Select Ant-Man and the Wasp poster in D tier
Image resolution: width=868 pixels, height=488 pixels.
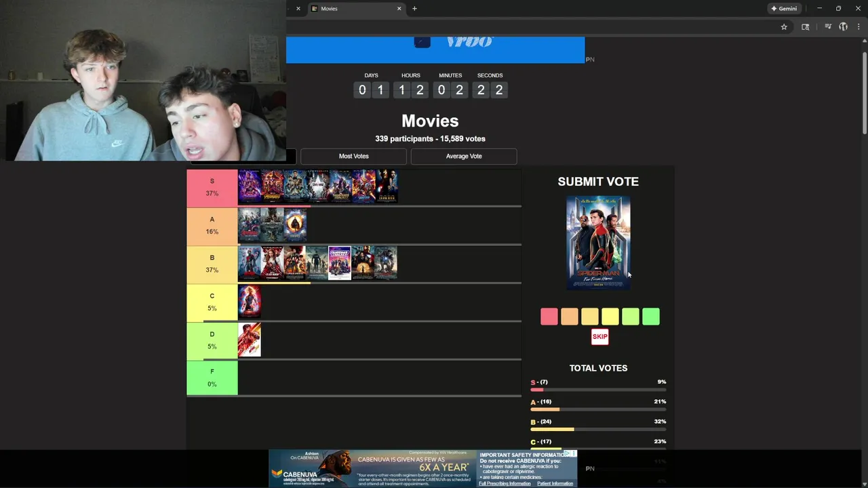pyautogui.click(x=250, y=340)
